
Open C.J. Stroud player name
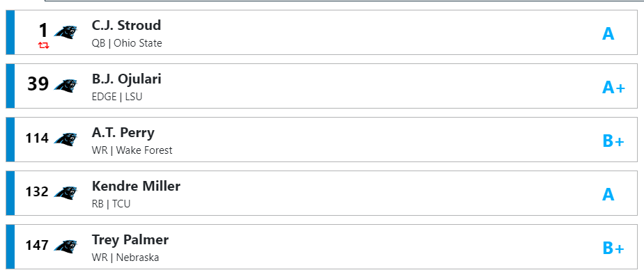click(127, 26)
